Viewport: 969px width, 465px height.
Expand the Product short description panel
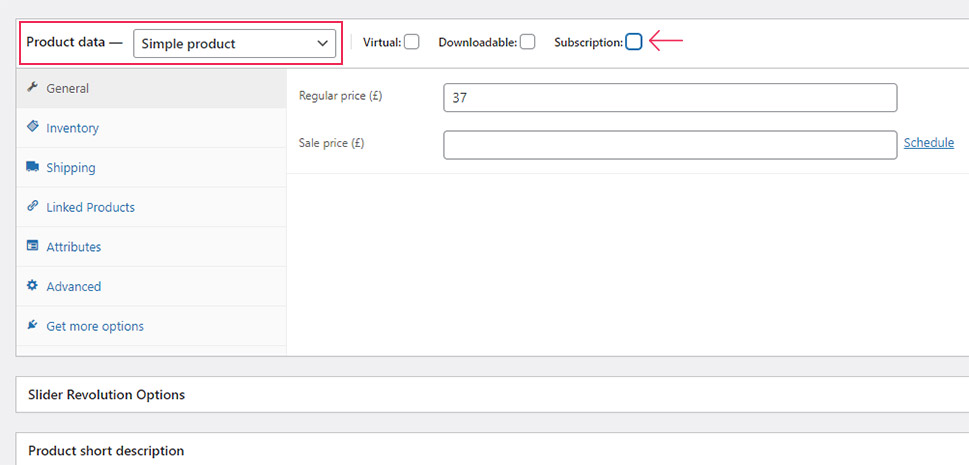tap(492, 449)
